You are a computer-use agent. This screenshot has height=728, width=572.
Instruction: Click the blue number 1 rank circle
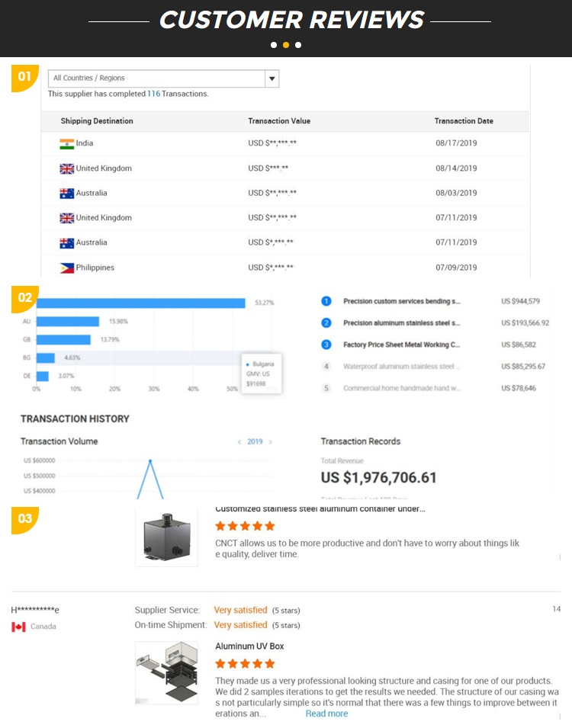coord(326,302)
